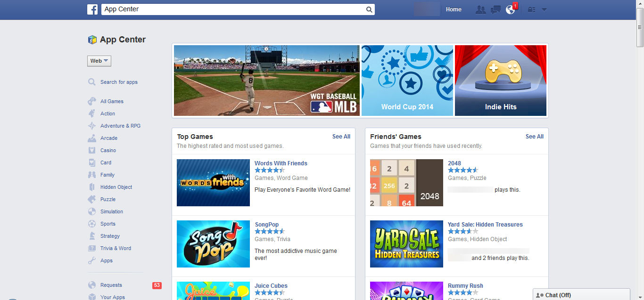The image size is (644, 300).
Task: Select the Casino category link
Action: 108,150
